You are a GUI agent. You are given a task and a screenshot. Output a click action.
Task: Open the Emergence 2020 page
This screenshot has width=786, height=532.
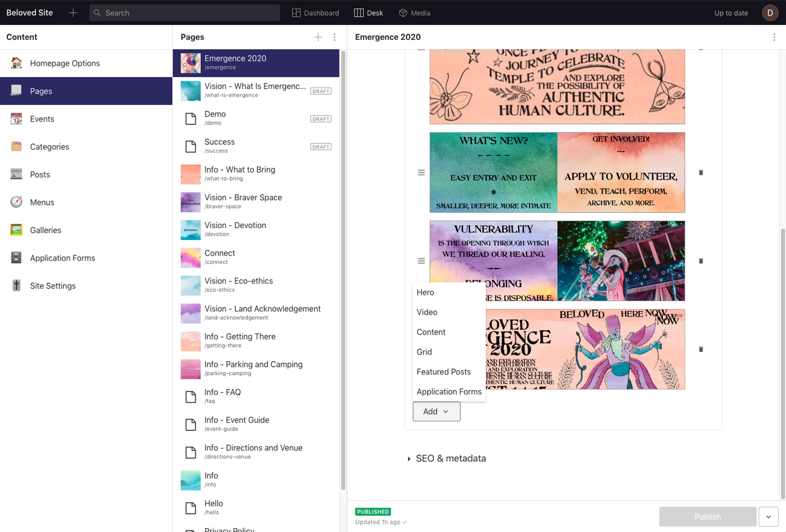[x=256, y=63]
